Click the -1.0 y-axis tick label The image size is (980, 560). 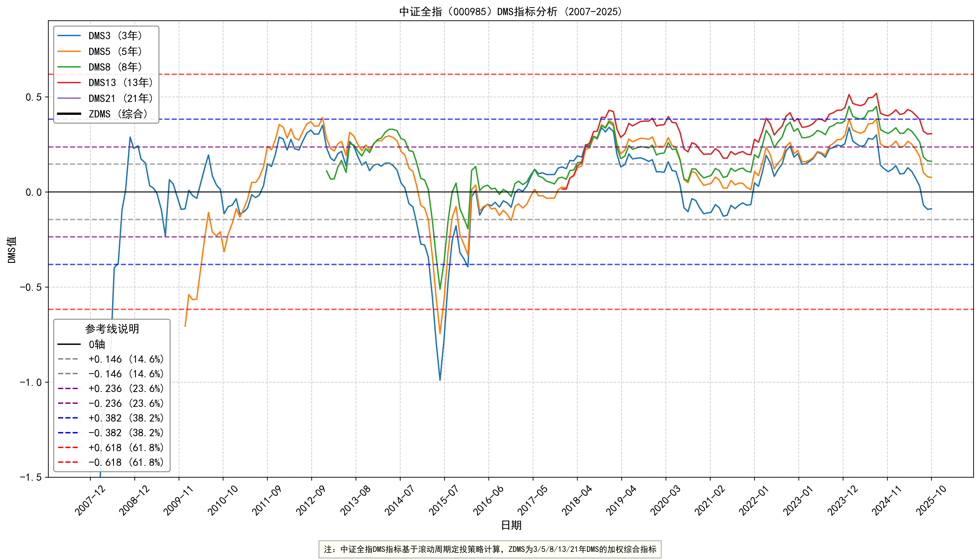coord(30,382)
